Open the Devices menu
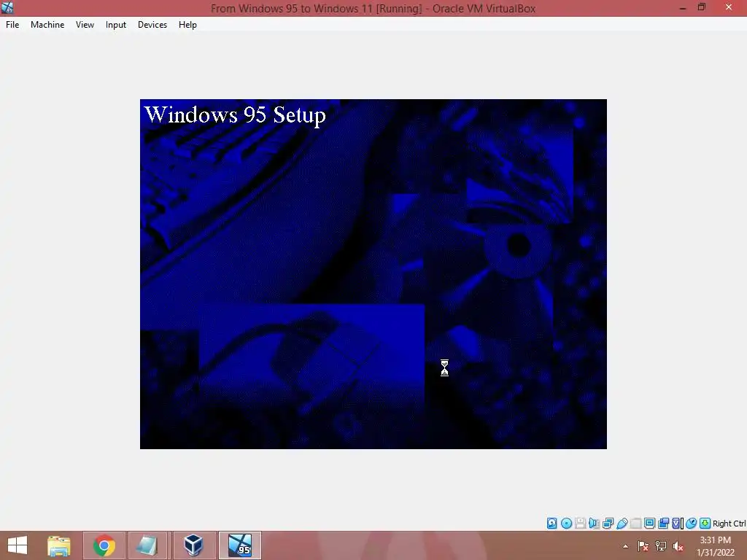 (x=152, y=25)
